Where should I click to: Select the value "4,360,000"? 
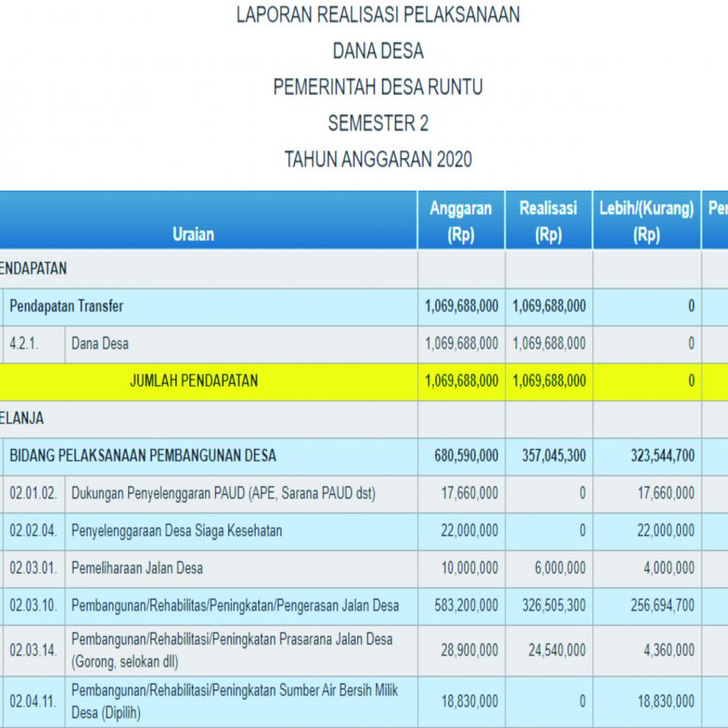669,650
